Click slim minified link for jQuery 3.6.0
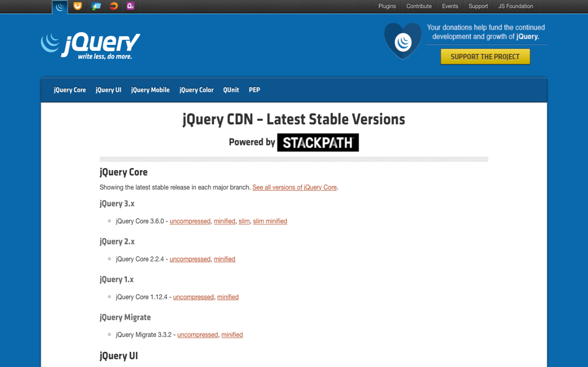Image resolution: width=588 pixels, height=367 pixels. coord(270,221)
